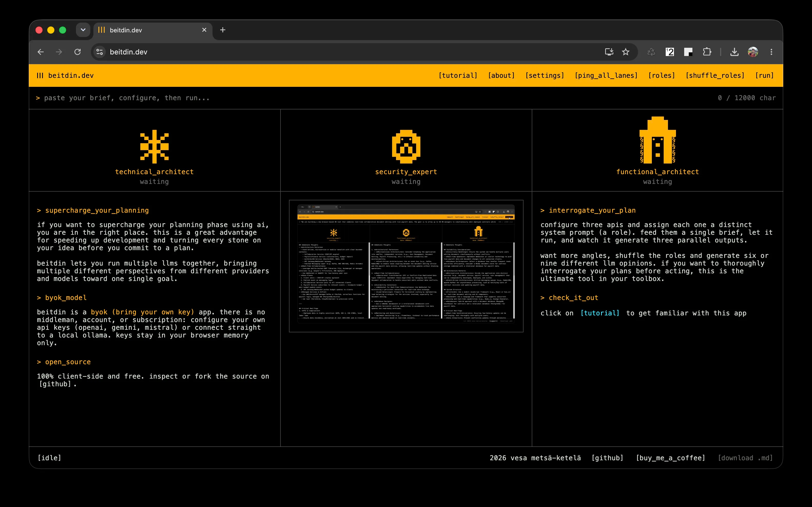This screenshot has height=507, width=812.
Task: Click the greyed recycle-style extension icon
Action: pos(651,52)
